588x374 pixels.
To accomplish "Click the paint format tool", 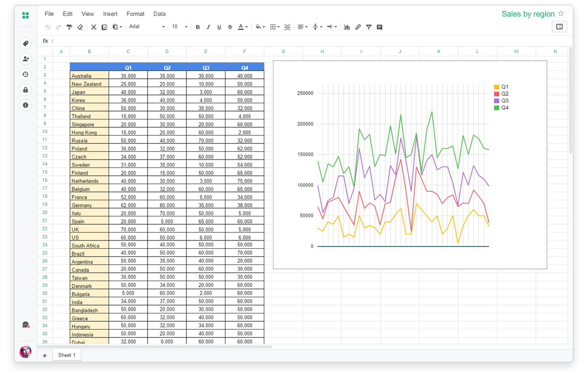I will click(69, 27).
